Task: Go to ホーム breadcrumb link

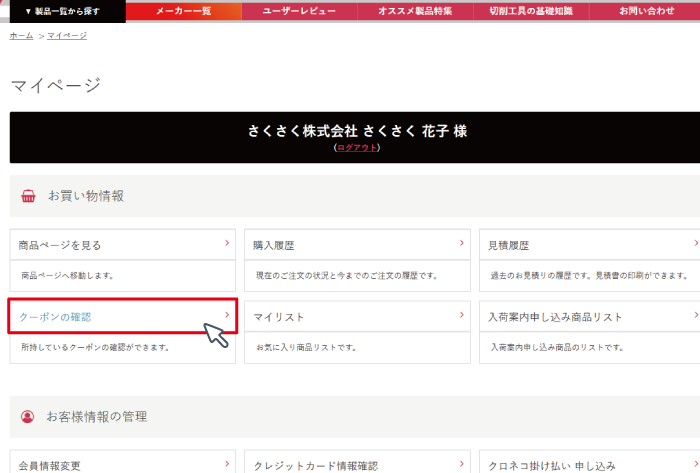Action: coord(21,35)
